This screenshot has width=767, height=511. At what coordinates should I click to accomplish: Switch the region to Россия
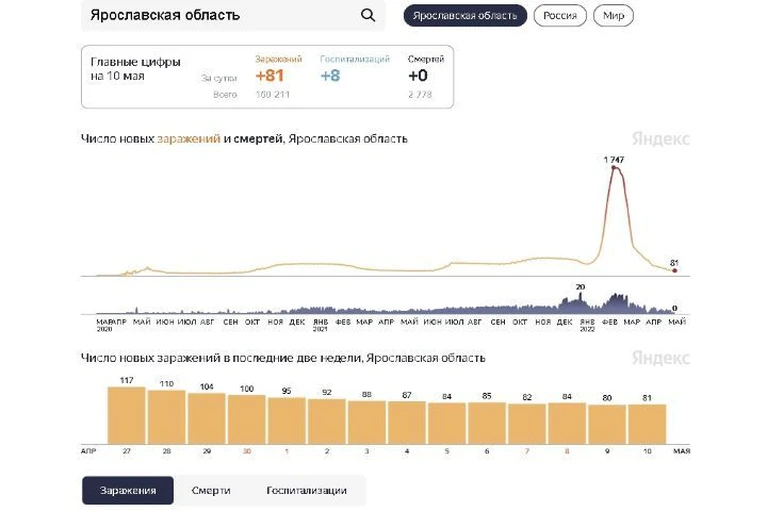(x=560, y=16)
